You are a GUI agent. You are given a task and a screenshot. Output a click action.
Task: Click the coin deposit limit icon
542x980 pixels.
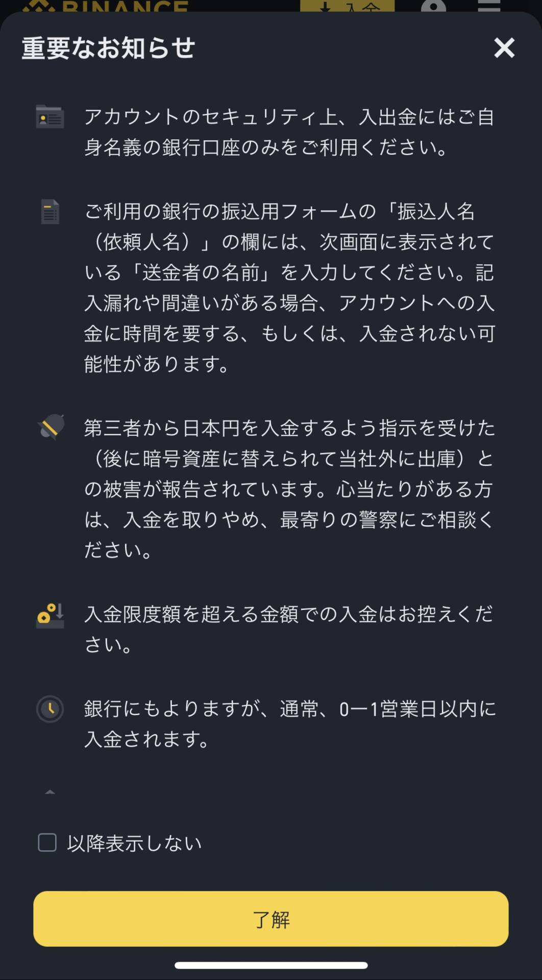pyautogui.click(x=50, y=615)
